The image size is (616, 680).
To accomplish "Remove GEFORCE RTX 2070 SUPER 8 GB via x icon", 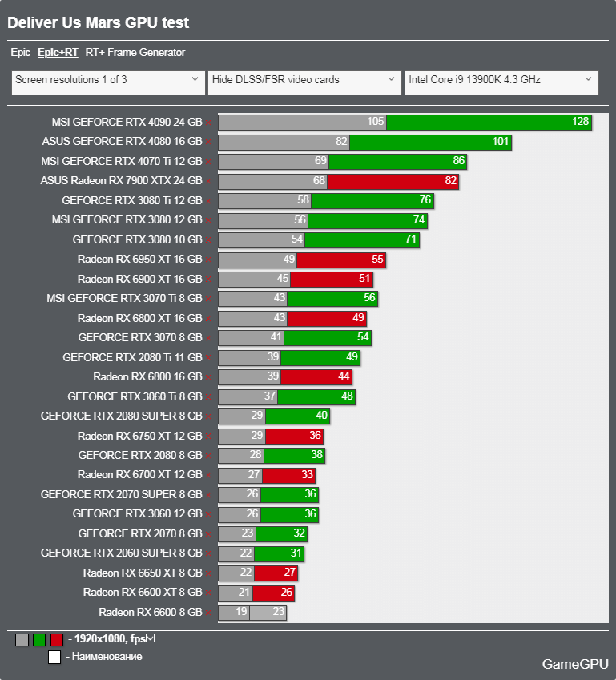I will pyautogui.click(x=208, y=495).
